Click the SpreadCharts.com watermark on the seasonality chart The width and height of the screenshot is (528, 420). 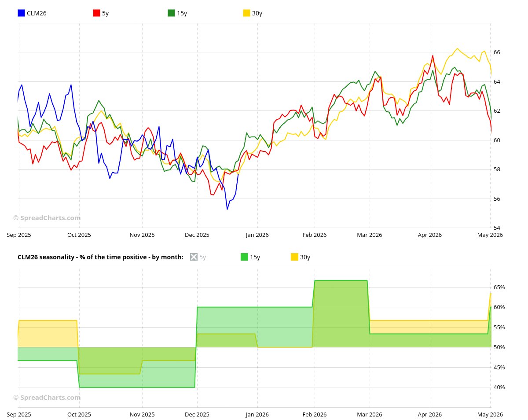[47, 398]
